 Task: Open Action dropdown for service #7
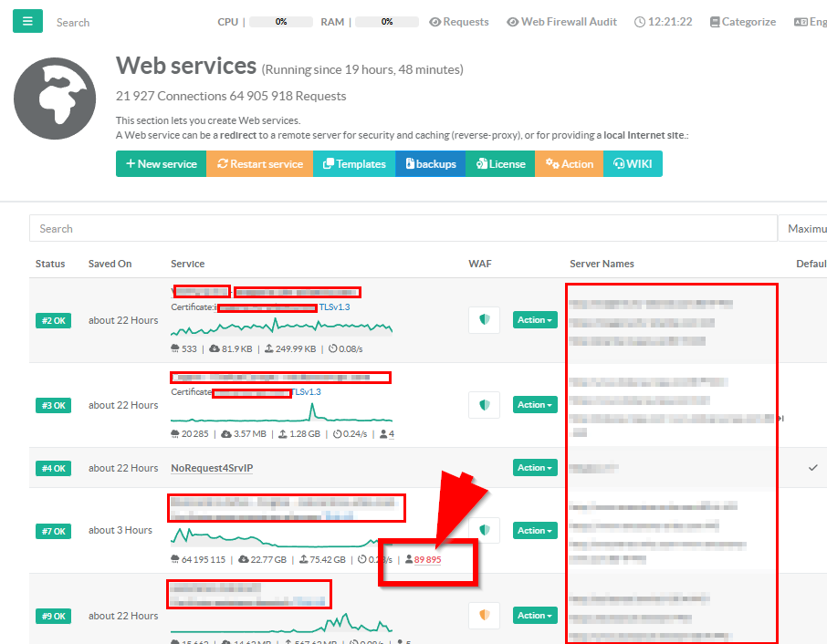click(534, 531)
